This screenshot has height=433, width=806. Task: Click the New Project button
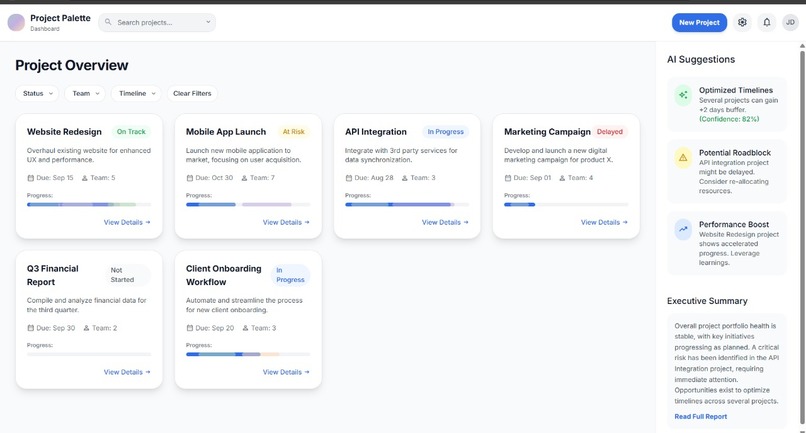click(x=699, y=23)
